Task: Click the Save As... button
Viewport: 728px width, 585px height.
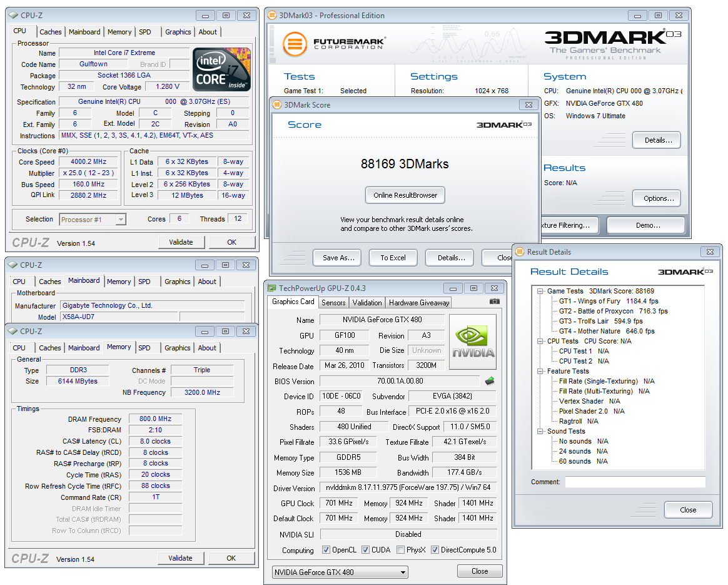Action: tap(338, 258)
